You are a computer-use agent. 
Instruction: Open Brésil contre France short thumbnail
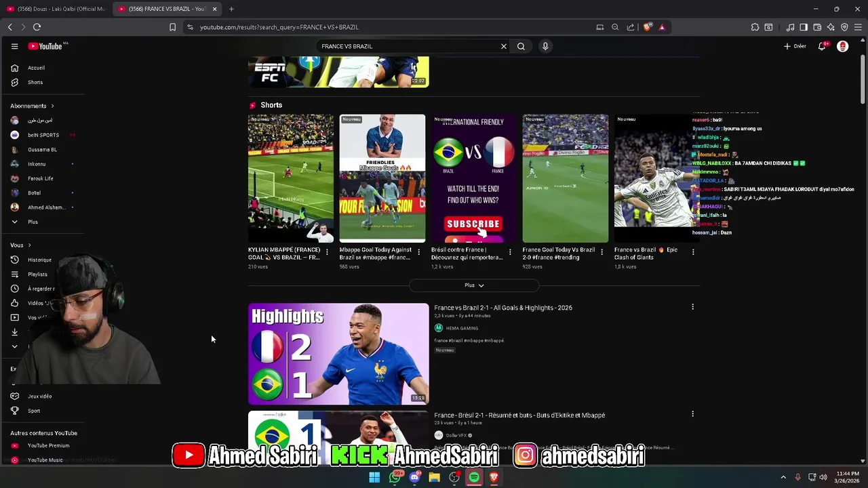(x=474, y=178)
